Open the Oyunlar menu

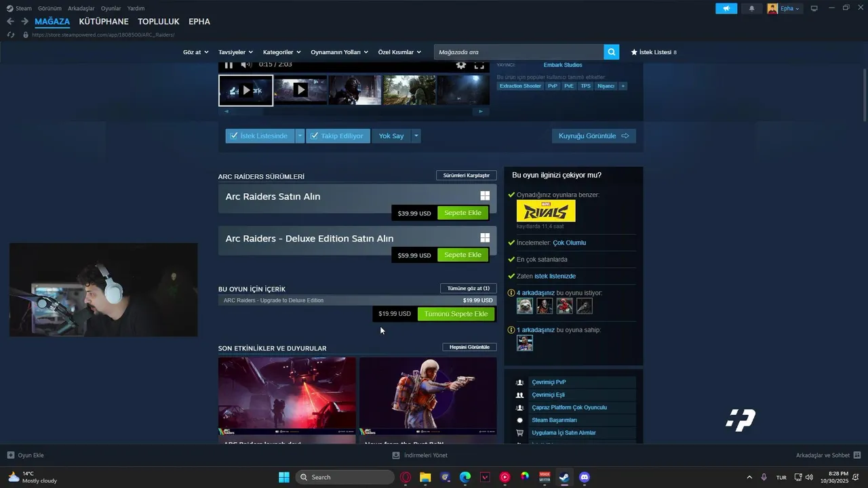click(111, 8)
